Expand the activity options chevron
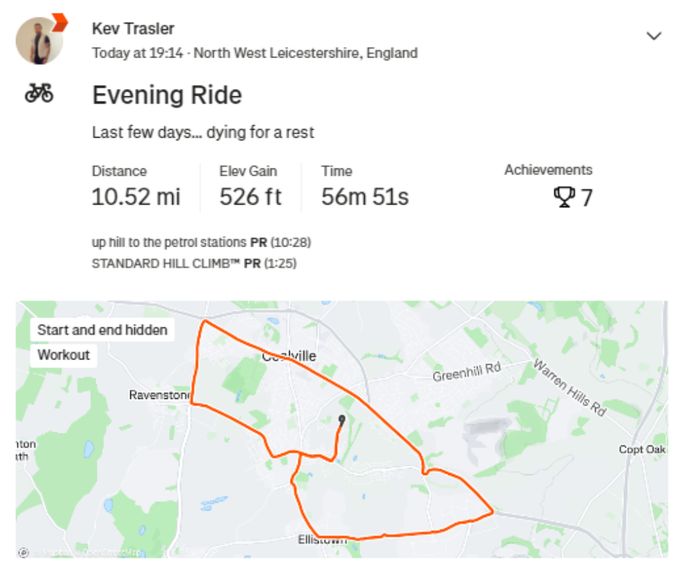 coord(654,36)
